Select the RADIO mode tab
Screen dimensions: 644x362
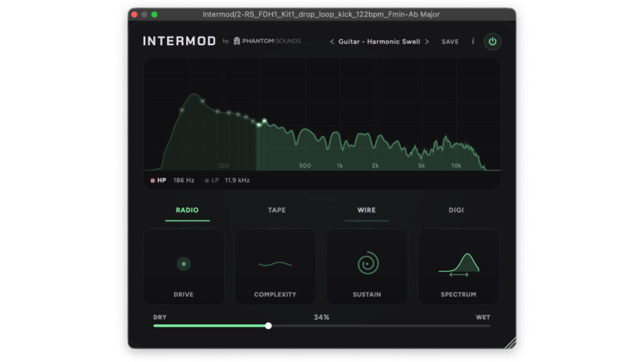pos(187,210)
